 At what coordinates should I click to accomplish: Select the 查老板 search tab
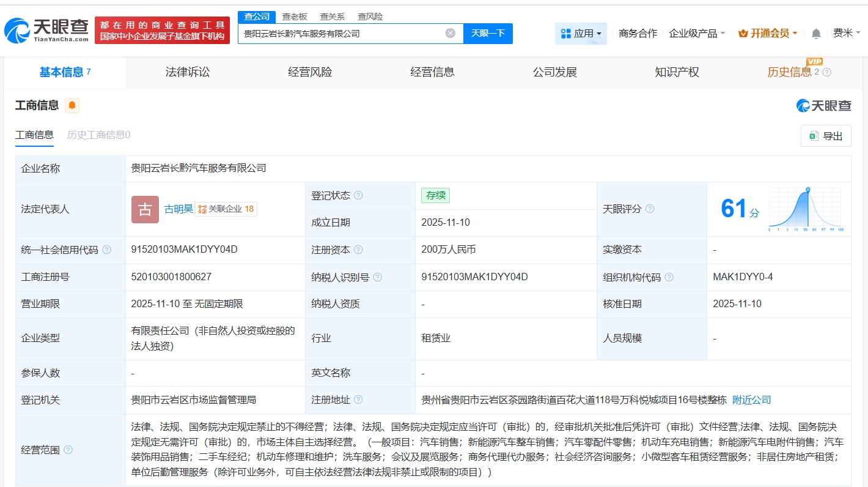294,17
